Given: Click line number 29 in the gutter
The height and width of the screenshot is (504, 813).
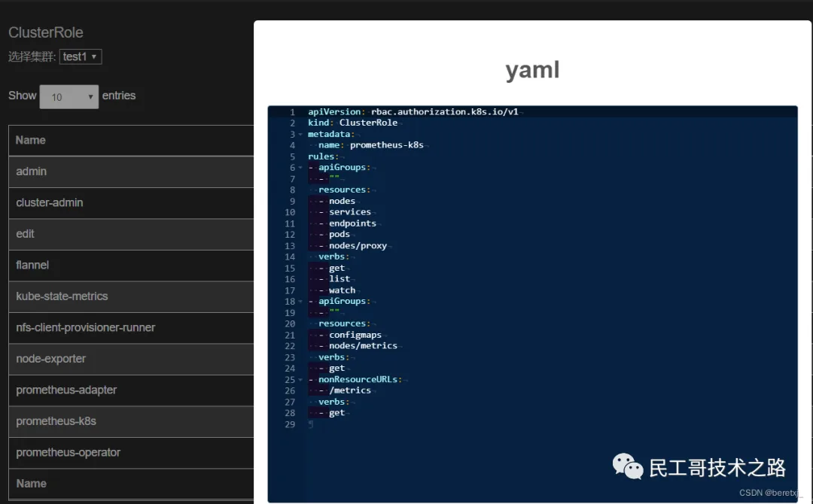Looking at the screenshot, I should click(x=290, y=425).
